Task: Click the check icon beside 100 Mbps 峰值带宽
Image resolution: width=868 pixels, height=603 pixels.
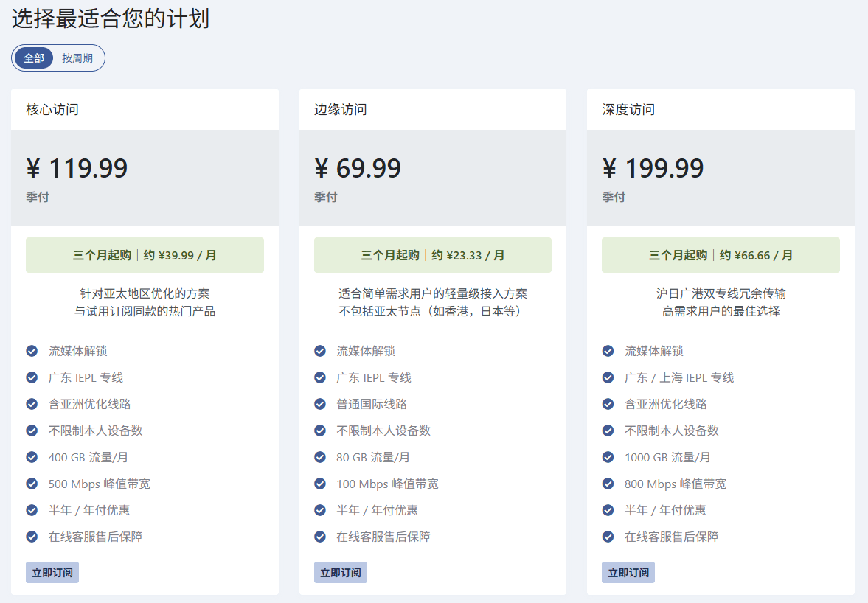Action: pos(320,484)
